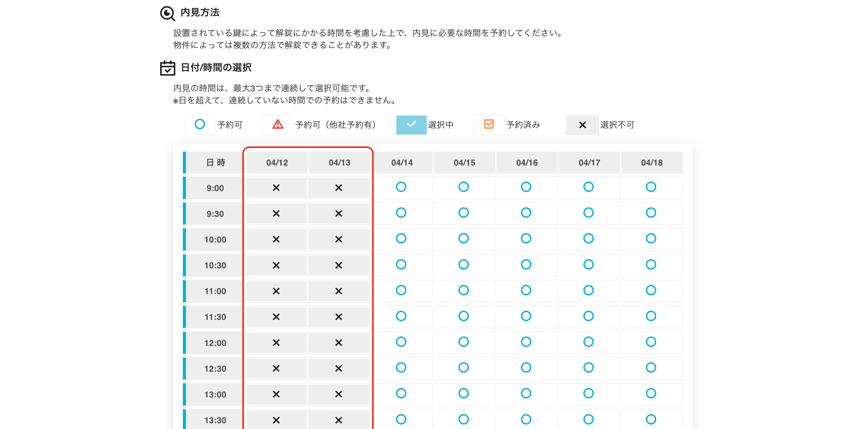Pick the 04/18 10:30 available circle
868x429 pixels.
[651, 265]
